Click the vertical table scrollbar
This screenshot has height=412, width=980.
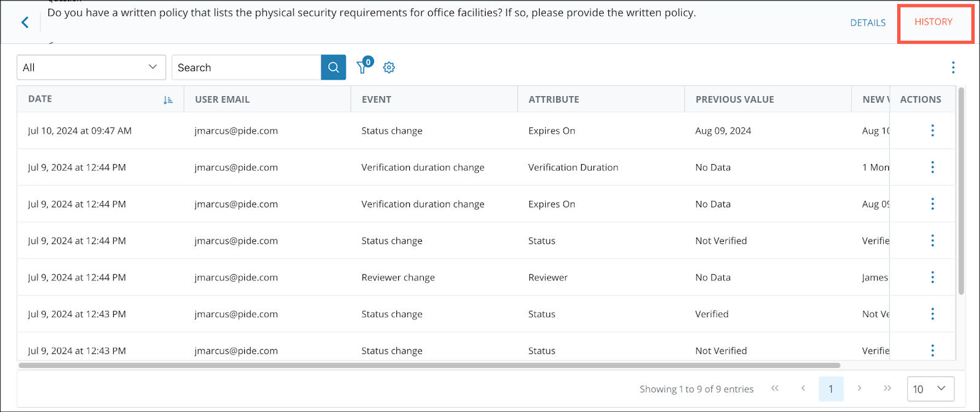pos(961,191)
